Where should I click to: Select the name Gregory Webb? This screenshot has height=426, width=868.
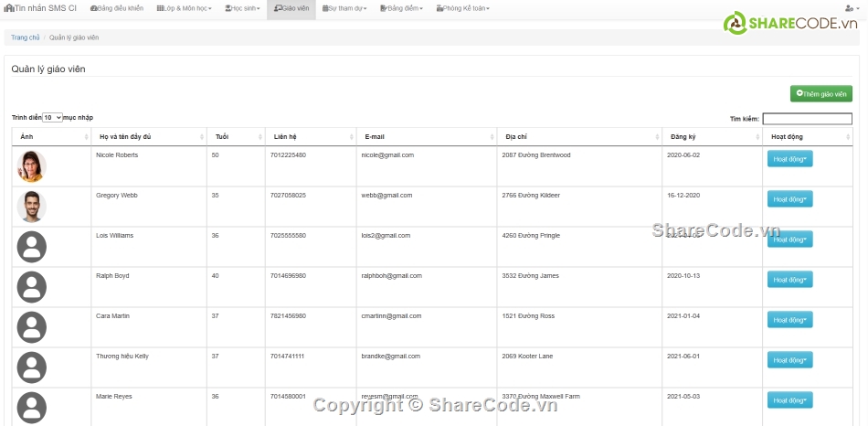[117, 196]
